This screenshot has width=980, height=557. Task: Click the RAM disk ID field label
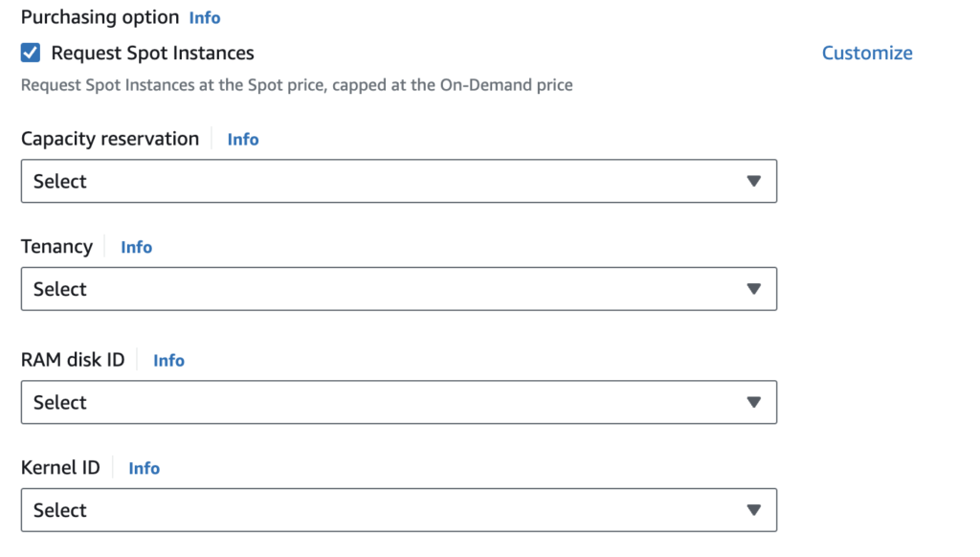73,360
